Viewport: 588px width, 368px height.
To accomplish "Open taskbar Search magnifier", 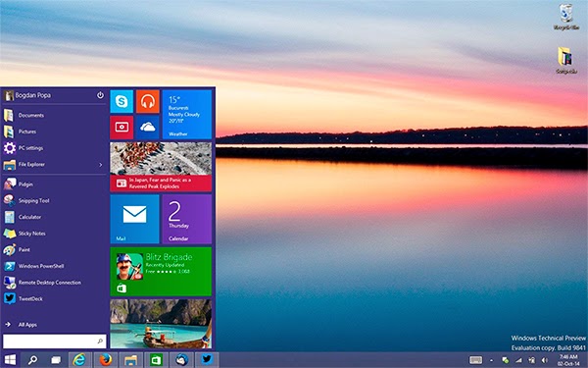I will (x=32, y=360).
